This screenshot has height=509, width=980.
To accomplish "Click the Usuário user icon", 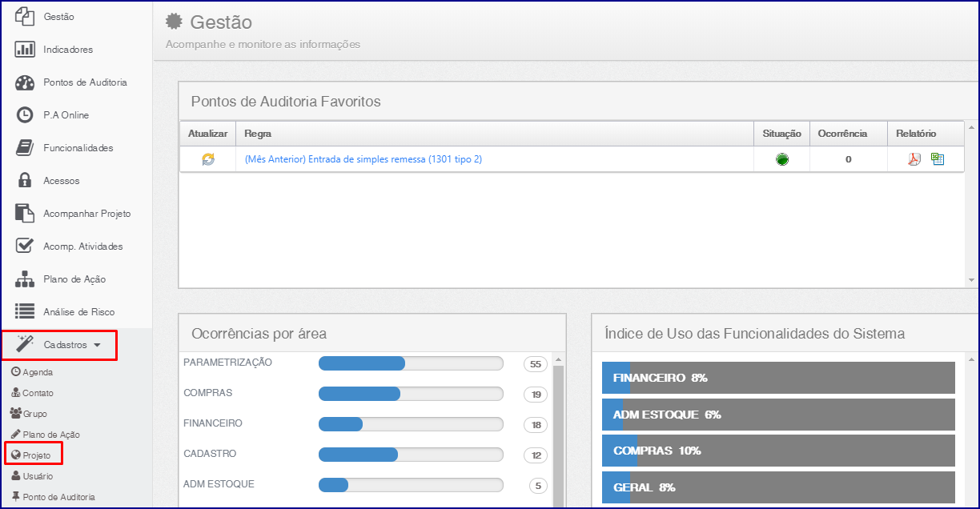I will point(16,475).
